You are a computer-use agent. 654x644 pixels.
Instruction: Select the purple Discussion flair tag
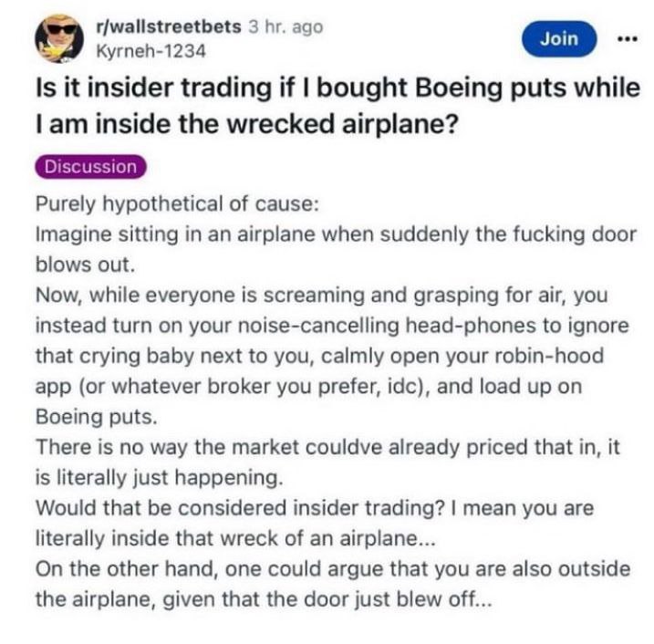90,167
